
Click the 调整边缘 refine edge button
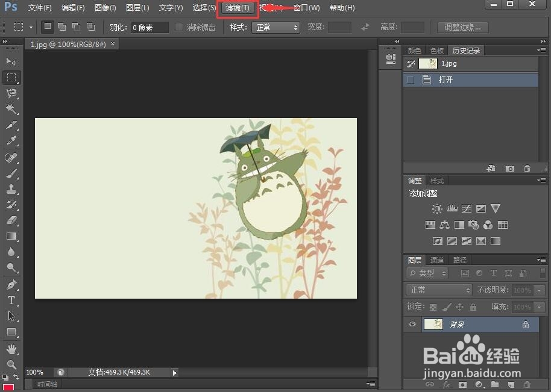pyautogui.click(x=462, y=27)
